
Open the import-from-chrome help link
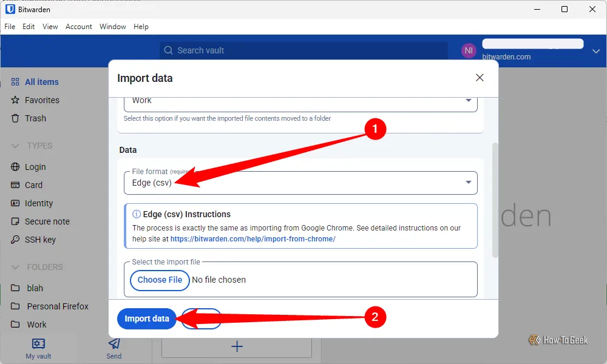coord(253,239)
